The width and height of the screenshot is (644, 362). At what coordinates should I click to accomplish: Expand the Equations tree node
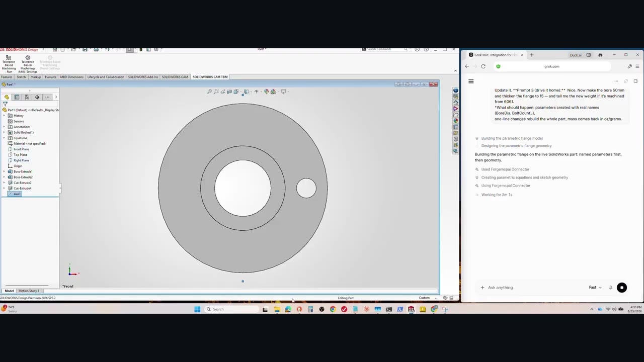(x=4, y=138)
